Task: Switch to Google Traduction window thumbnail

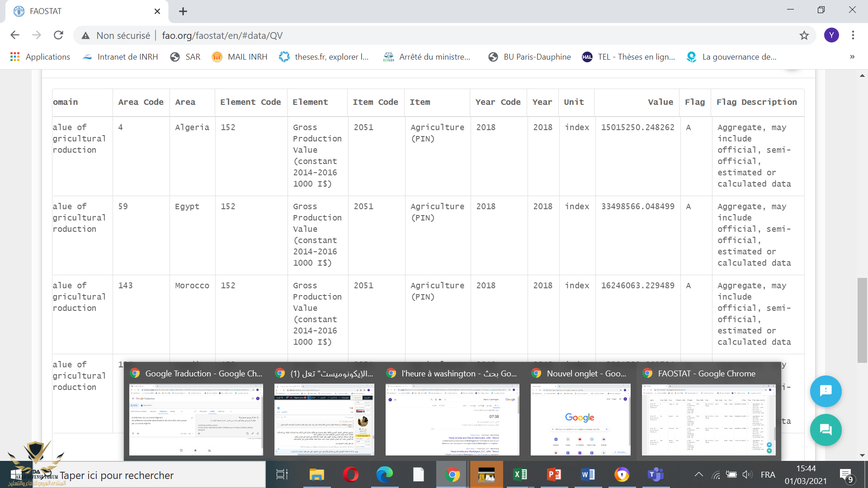Action: tap(196, 419)
